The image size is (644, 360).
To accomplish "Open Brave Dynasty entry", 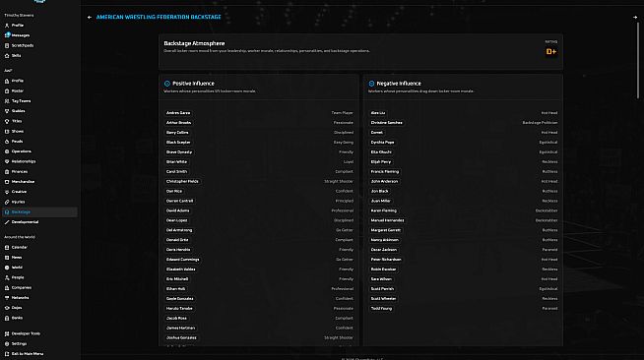I will pyautogui.click(x=179, y=152).
